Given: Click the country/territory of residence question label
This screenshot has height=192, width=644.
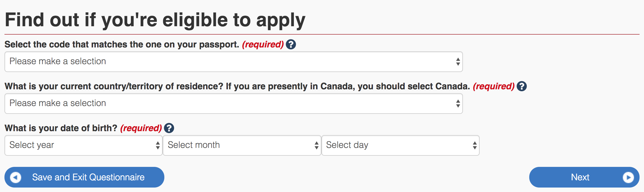Looking at the screenshot, I should (x=237, y=86).
